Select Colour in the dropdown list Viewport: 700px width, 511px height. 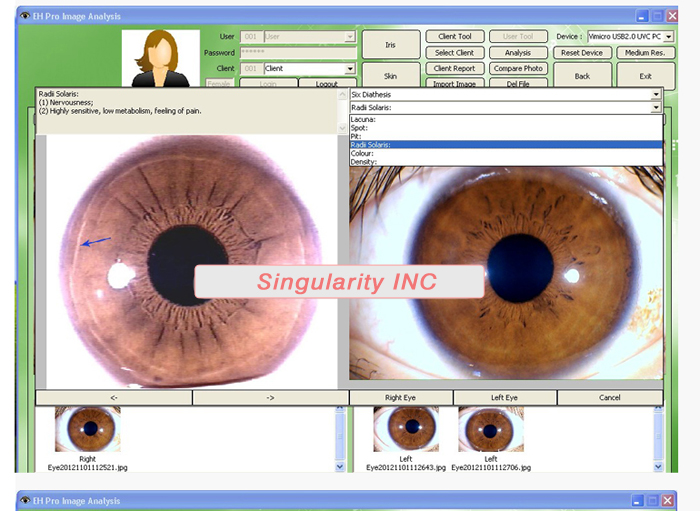pos(506,153)
